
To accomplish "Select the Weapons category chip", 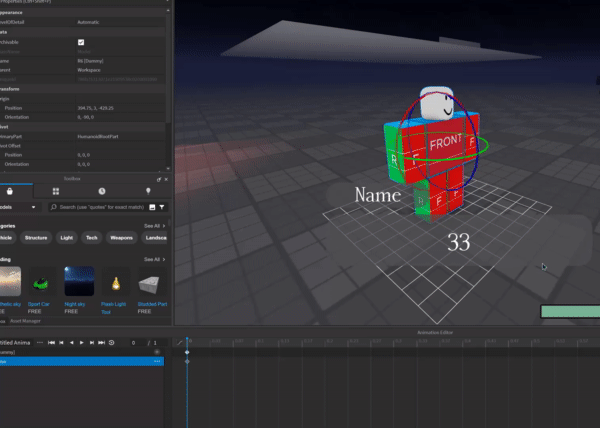I will click(121, 238).
